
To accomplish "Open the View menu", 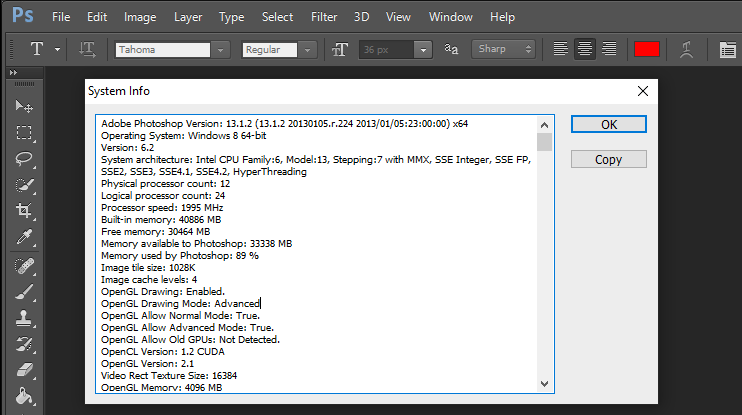I will 398,17.
